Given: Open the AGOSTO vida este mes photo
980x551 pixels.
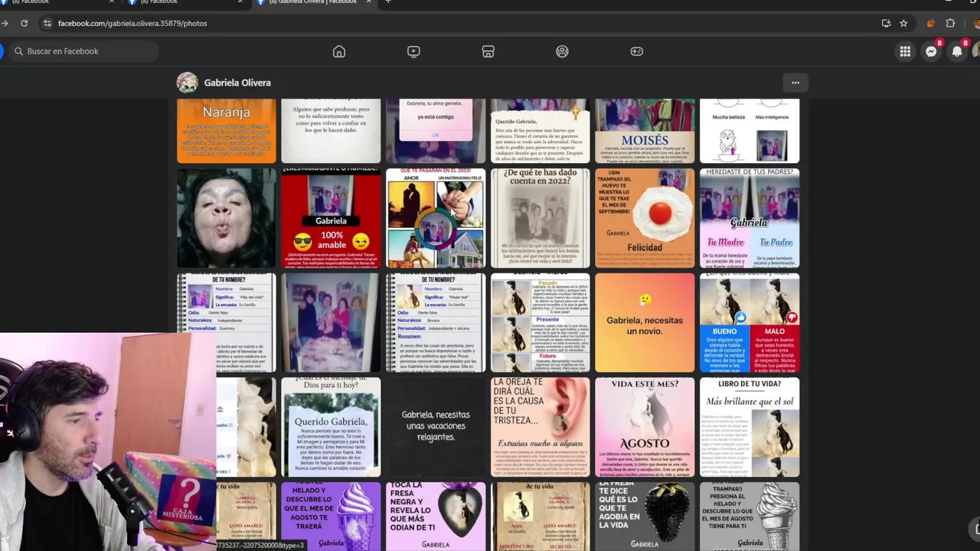Looking at the screenshot, I should [645, 427].
